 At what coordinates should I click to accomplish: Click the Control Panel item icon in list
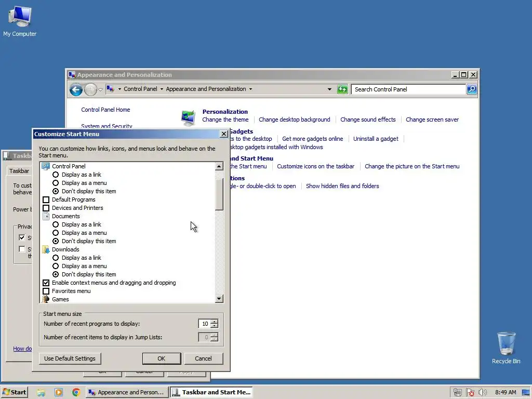[46, 166]
